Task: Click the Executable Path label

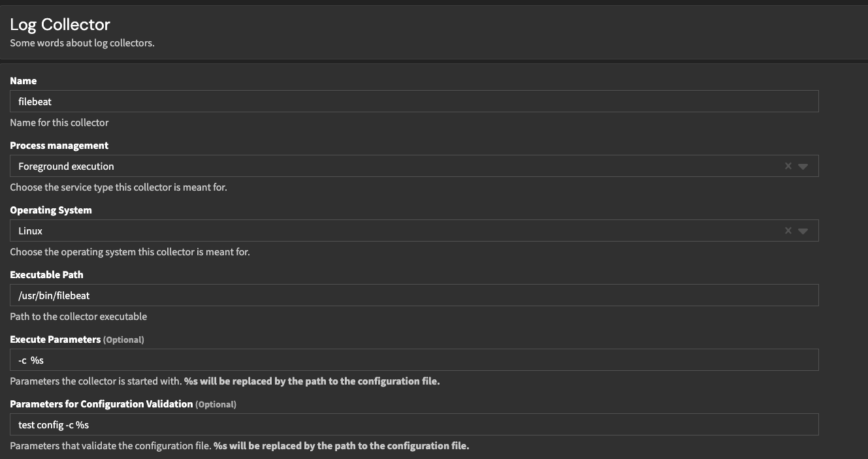Action: pyautogui.click(x=46, y=274)
